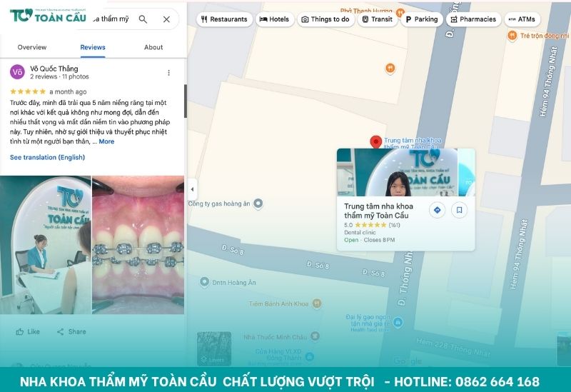Click Dntn Hoàng Ân map marker
Screen dimensions: 571x392
[204, 282]
